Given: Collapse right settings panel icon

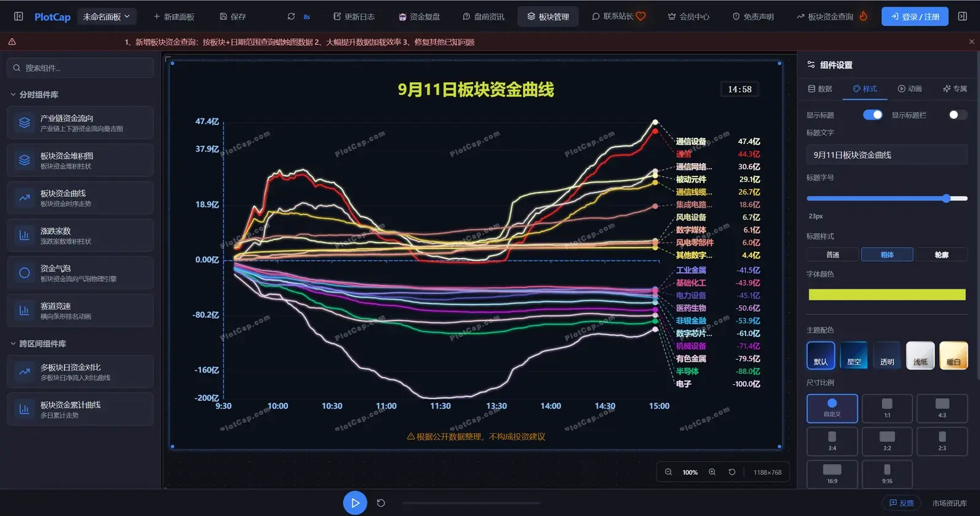Looking at the screenshot, I should (963, 17).
